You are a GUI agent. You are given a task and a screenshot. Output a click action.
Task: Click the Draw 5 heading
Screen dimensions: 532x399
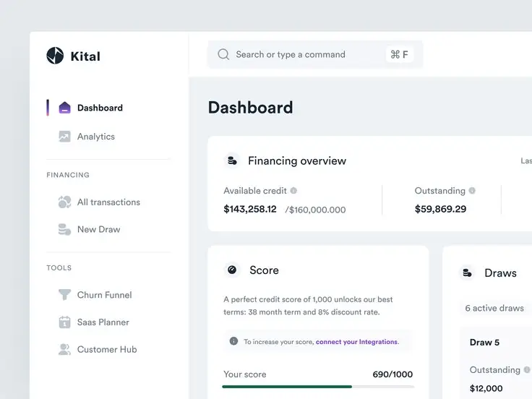[x=484, y=343]
